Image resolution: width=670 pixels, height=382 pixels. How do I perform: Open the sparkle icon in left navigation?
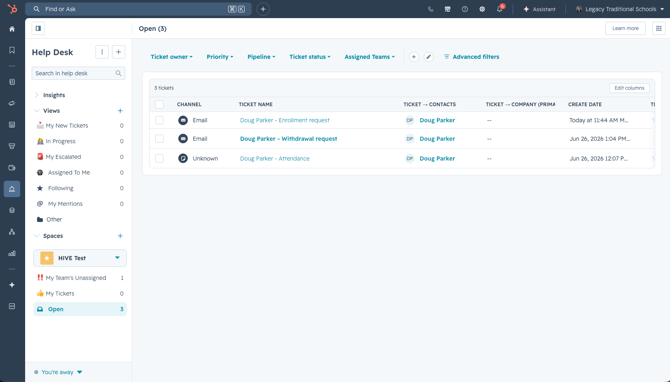[12, 285]
